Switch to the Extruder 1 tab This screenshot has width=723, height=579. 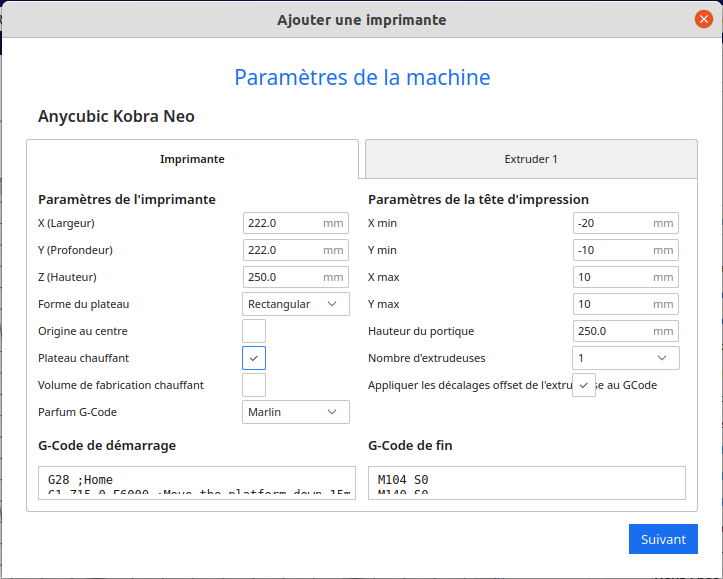(531, 159)
